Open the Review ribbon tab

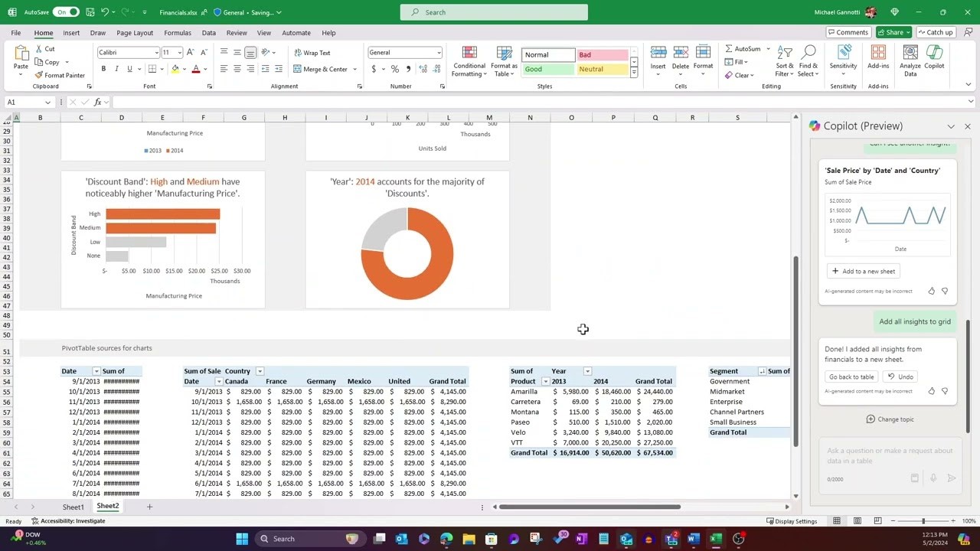coord(237,33)
